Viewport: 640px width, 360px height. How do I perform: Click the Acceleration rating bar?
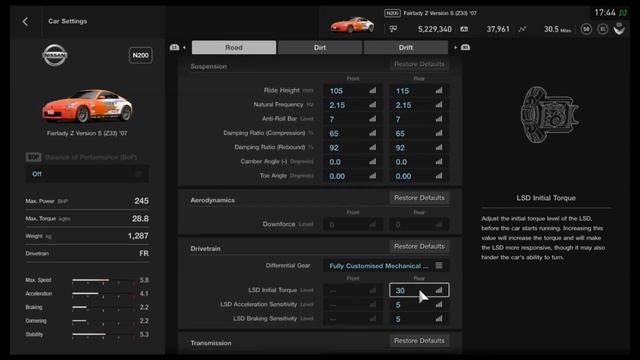pos(104,293)
